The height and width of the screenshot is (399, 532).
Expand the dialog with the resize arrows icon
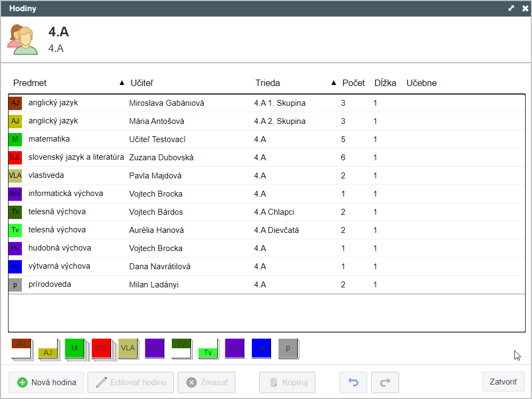tap(511, 9)
